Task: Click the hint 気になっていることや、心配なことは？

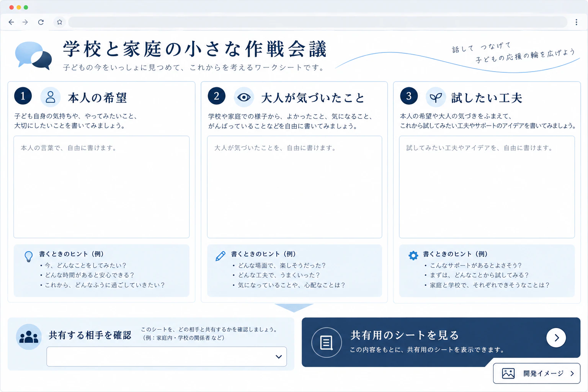Action: 291,285
